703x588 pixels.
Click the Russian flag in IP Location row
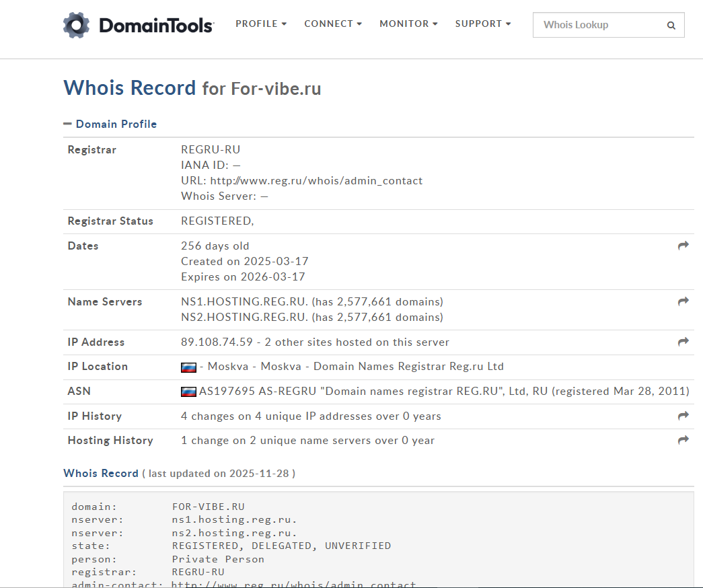click(x=188, y=367)
